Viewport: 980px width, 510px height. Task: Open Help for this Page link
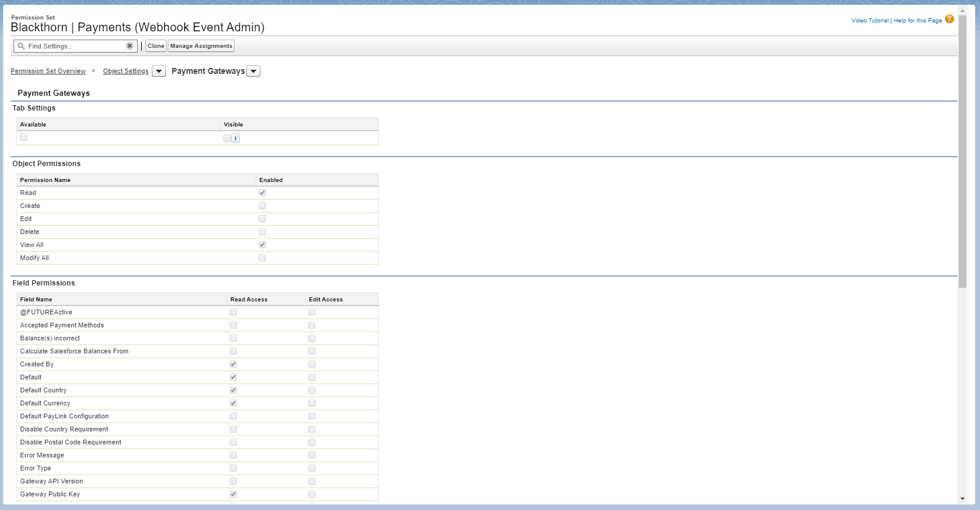pyautogui.click(x=917, y=21)
